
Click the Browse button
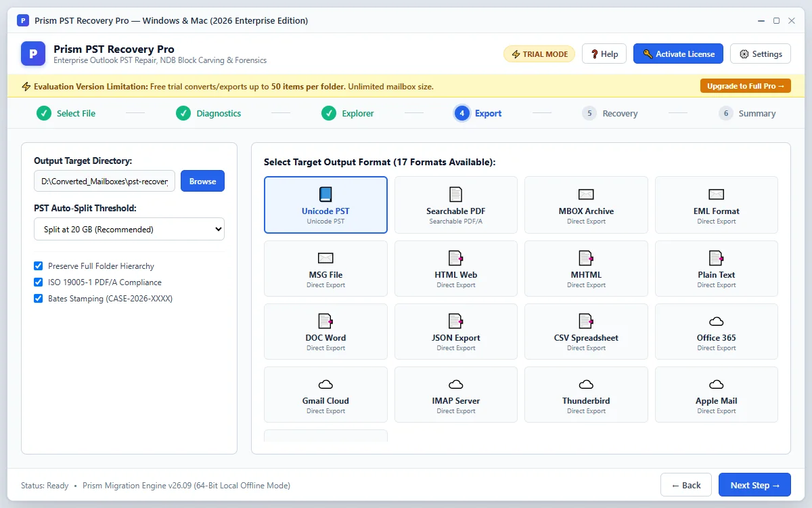click(202, 181)
